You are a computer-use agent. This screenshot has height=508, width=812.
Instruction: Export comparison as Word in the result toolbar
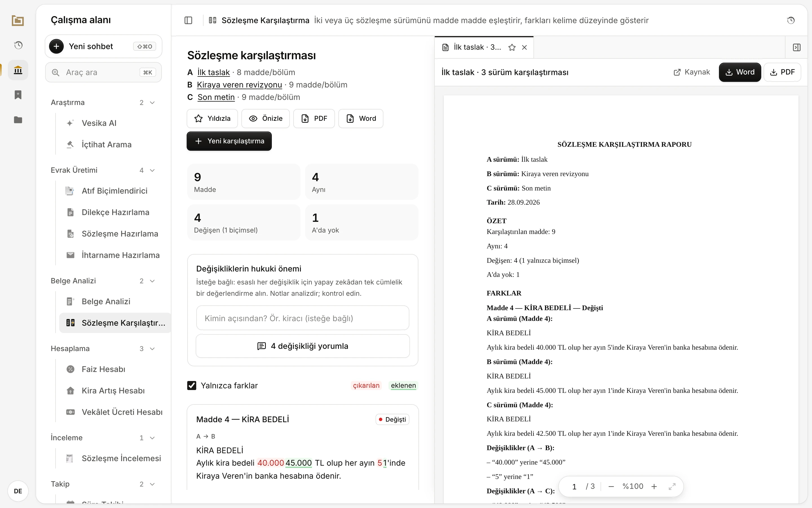(x=361, y=119)
